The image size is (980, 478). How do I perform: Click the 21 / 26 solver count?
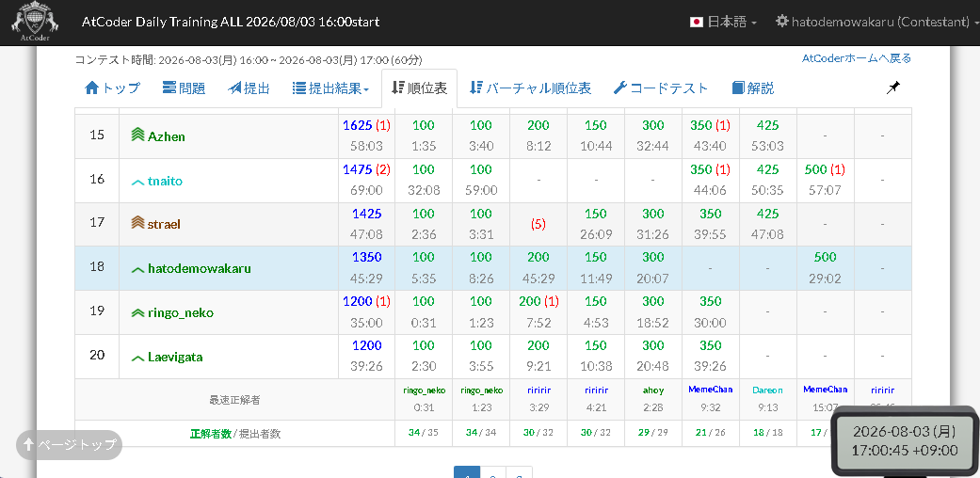[x=711, y=433]
